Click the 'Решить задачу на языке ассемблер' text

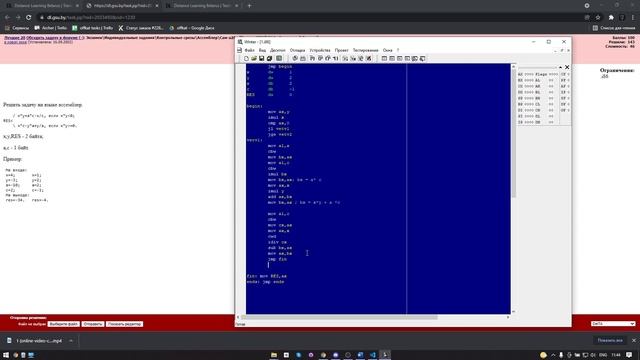[42, 105]
